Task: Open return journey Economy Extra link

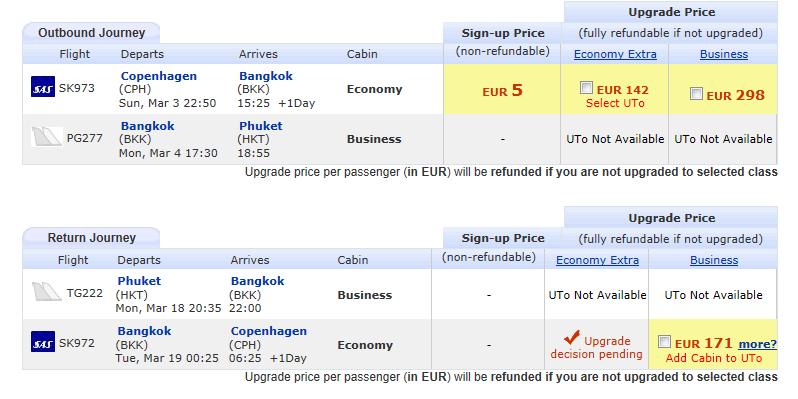Action: [x=597, y=260]
